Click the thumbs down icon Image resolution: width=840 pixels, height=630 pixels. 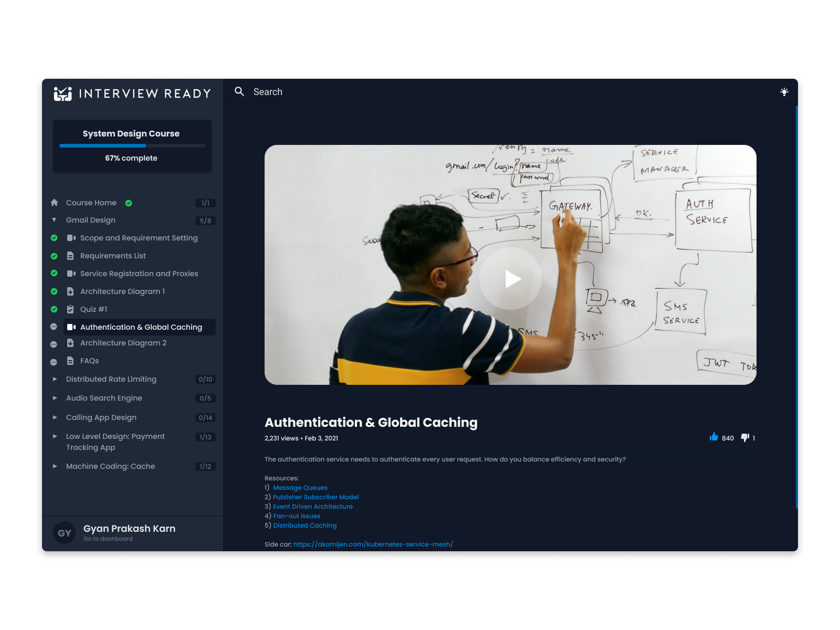pos(744,437)
